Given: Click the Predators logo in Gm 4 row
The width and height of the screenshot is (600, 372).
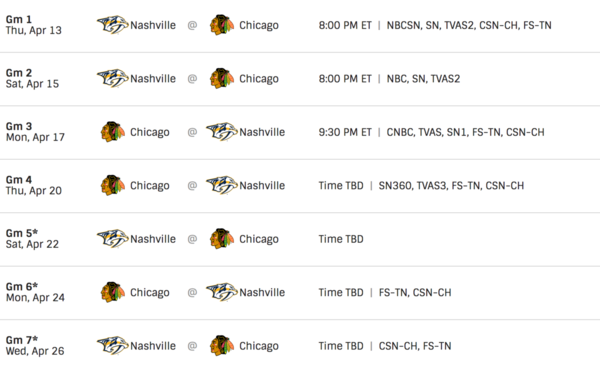Looking at the screenshot, I should click(x=222, y=185).
